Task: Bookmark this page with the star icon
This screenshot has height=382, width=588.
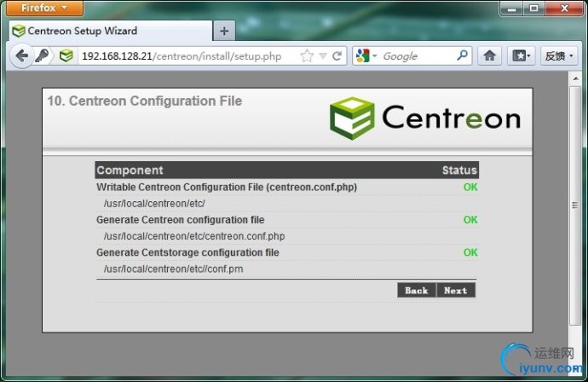Action: pos(307,56)
